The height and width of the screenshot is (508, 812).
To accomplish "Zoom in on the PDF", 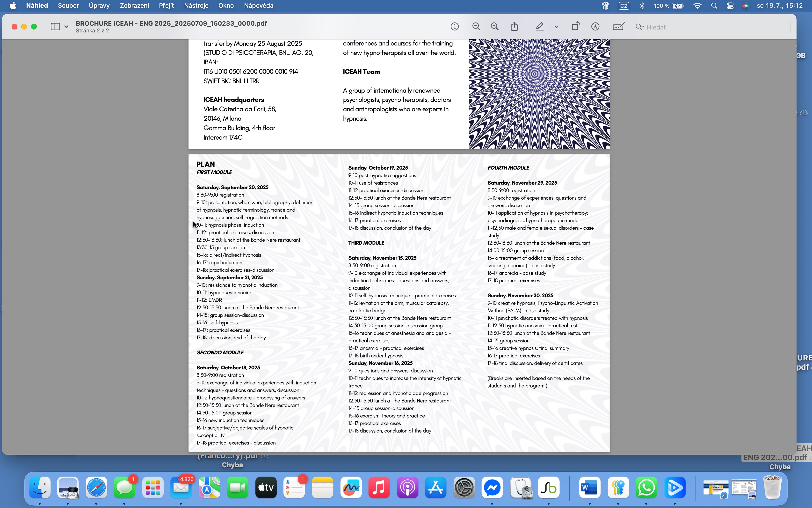I will coord(495,27).
